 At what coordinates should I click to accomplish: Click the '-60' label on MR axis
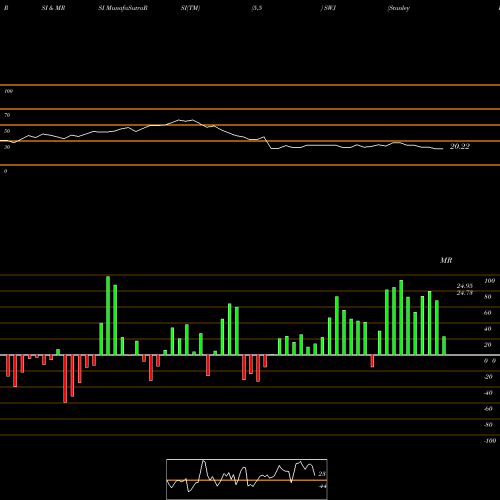[488, 409]
